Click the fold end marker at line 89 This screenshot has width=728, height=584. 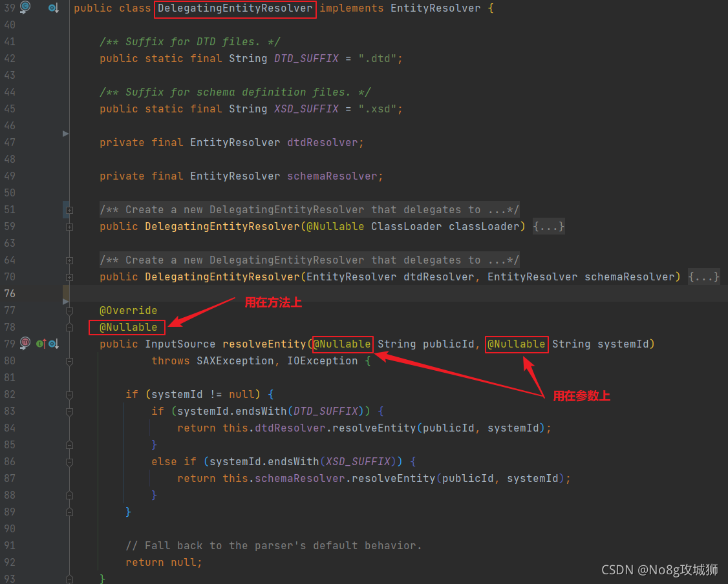(69, 512)
